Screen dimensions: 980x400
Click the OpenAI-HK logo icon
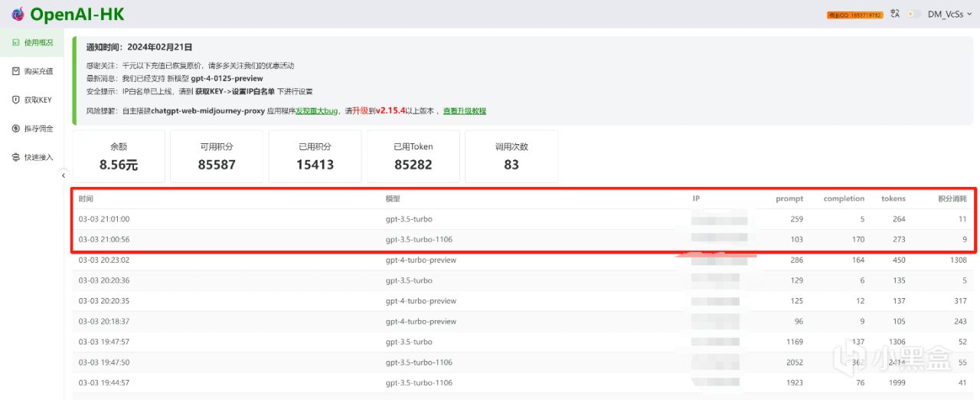18,14
